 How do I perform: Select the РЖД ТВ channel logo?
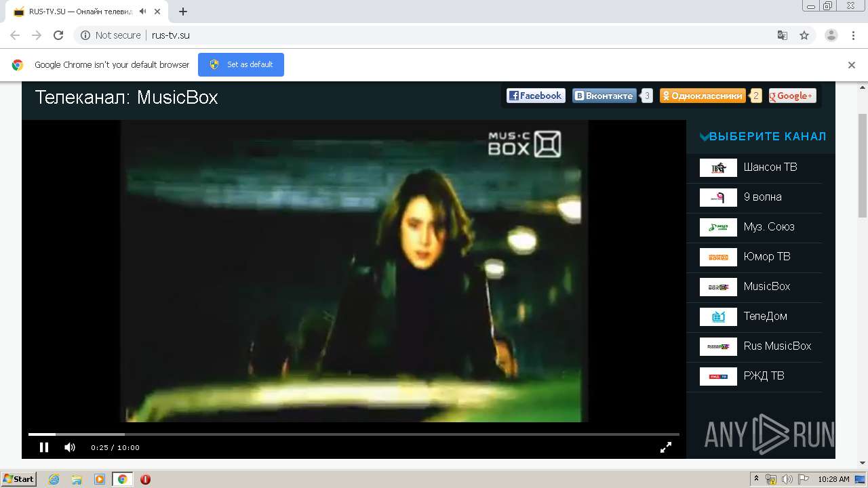[718, 376]
